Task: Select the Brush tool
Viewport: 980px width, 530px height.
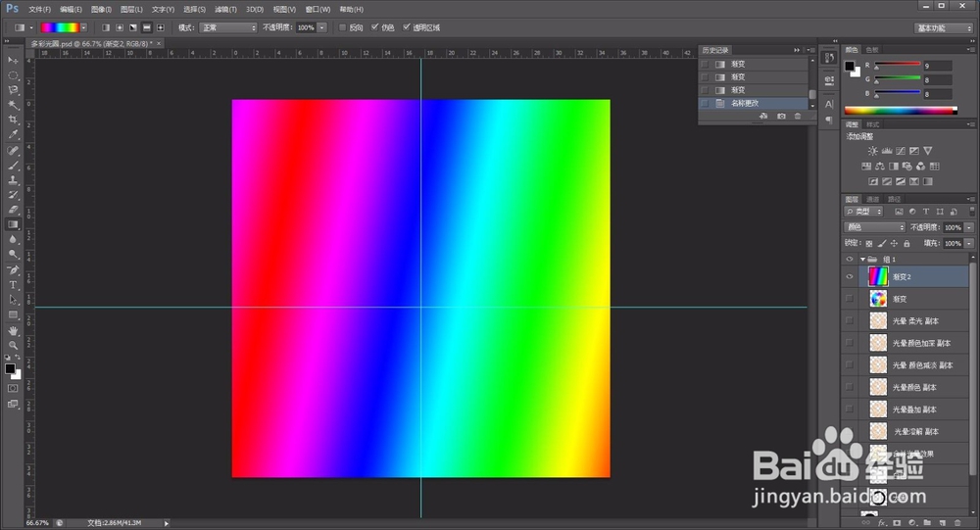Action: tap(13, 166)
